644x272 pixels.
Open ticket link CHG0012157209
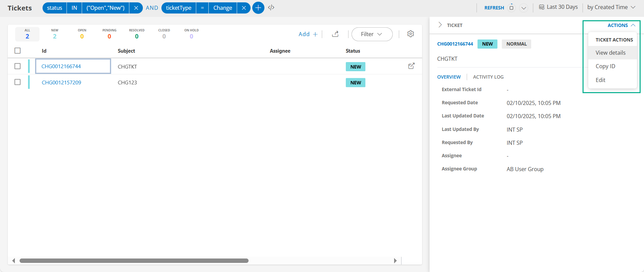click(61, 82)
